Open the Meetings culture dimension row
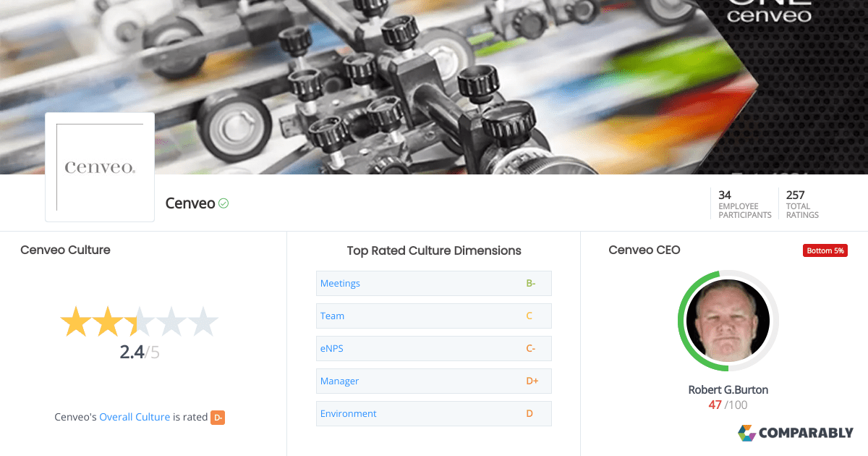Screen dimensions: 868x456 (434, 283)
